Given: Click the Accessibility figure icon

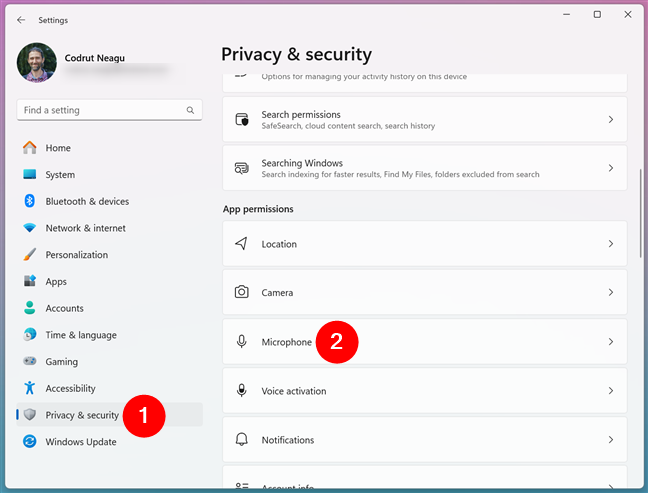Looking at the screenshot, I should pyautogui.click(x=29, y=388).
